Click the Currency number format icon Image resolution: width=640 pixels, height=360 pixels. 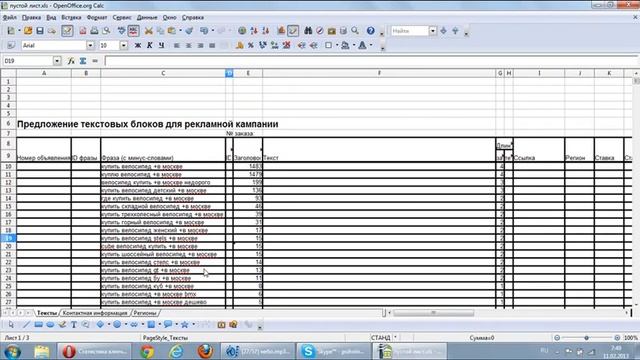pyautogui.click(x=239, y=45)
